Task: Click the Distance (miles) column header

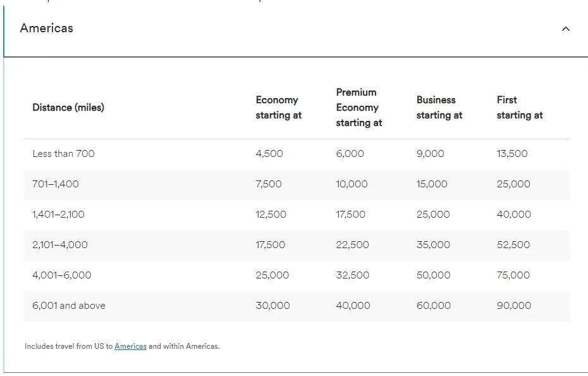Action: tap(68, 108)
